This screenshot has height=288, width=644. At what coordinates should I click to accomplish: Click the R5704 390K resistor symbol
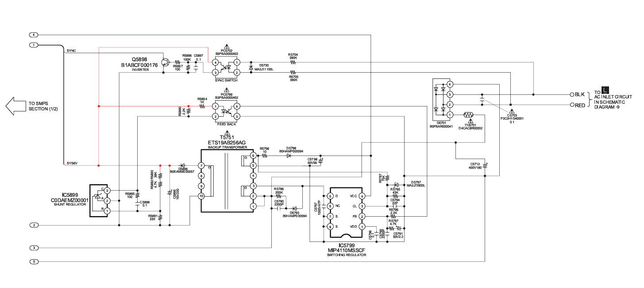click(x=293, y=62)
